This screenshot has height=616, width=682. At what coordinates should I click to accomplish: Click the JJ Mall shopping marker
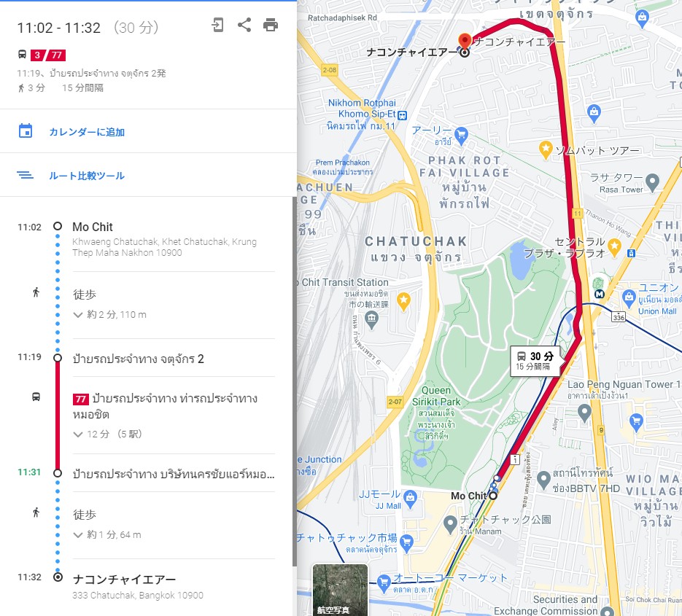(410, 499)
